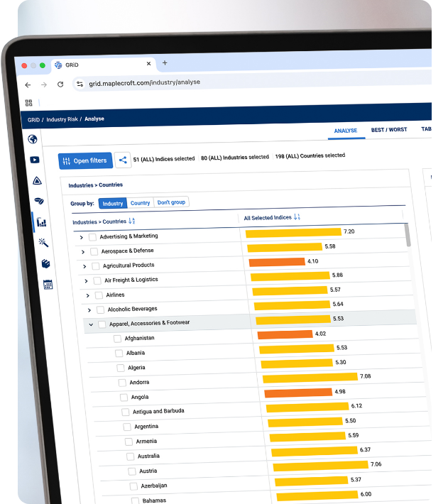Open the calendar icon in the sidebar
Viewport: 448px width, 504px height.
[x=48, y=285]
